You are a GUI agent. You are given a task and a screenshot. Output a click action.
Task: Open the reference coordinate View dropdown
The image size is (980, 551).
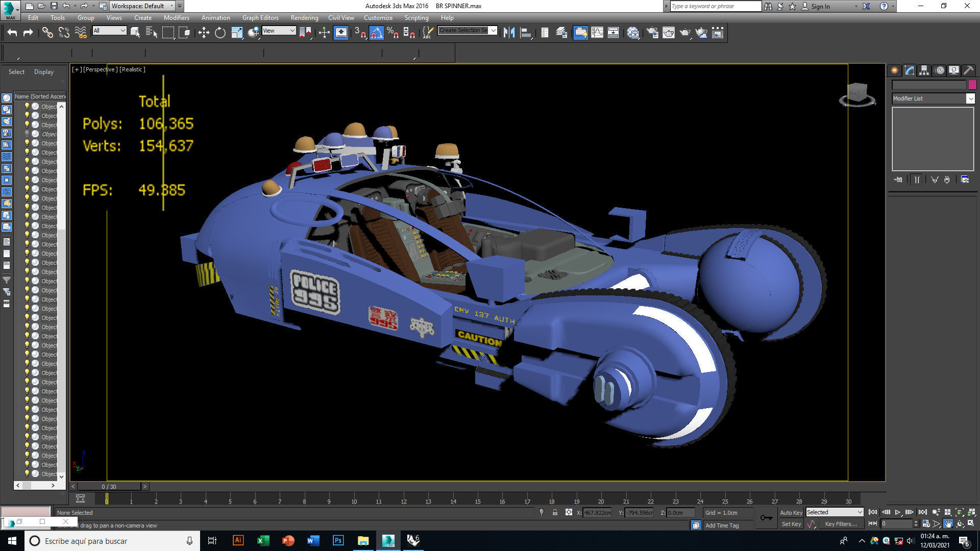(x=279, y=31)
